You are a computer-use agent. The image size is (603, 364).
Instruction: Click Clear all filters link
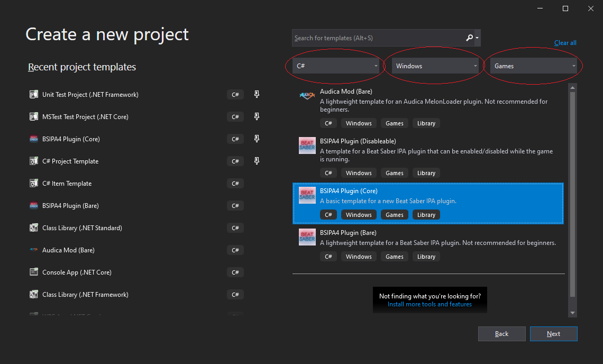click(x=565, y=43)
